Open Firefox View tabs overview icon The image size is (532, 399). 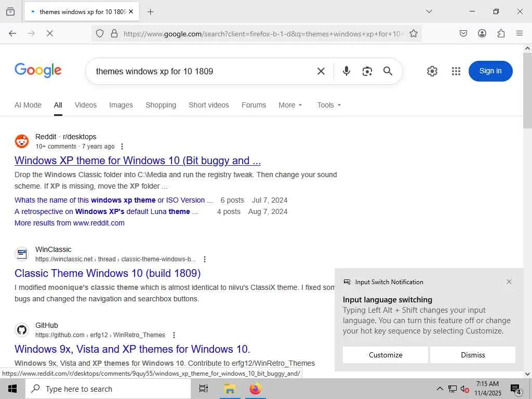(x=10, y=11)
